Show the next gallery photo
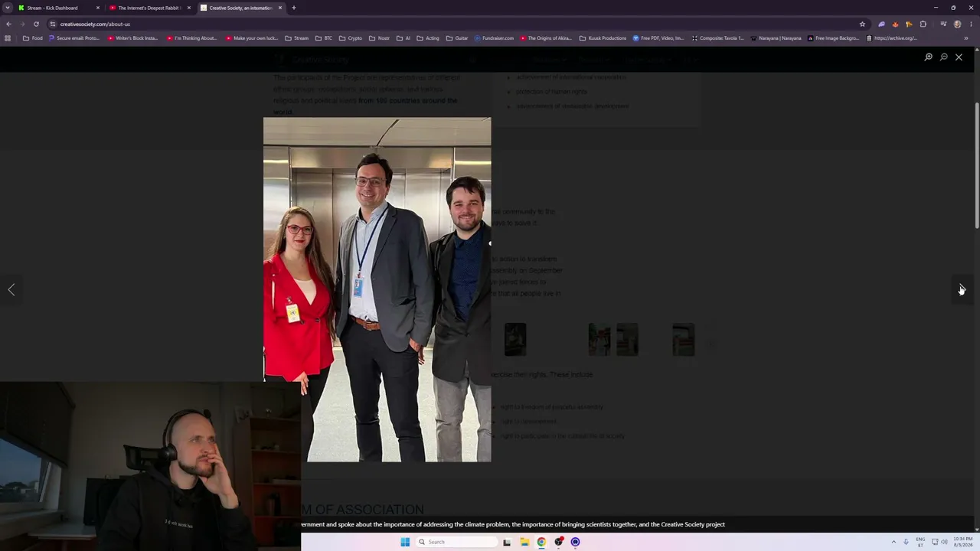The height and width of the screenshot is (551, 980). (962, 289)
